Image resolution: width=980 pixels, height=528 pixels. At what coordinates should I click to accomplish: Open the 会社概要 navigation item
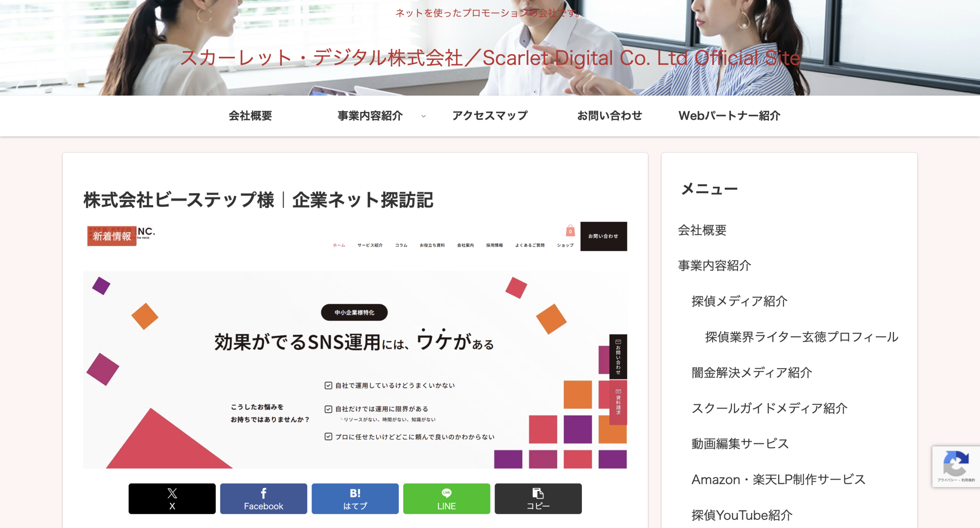coord(250,116)
